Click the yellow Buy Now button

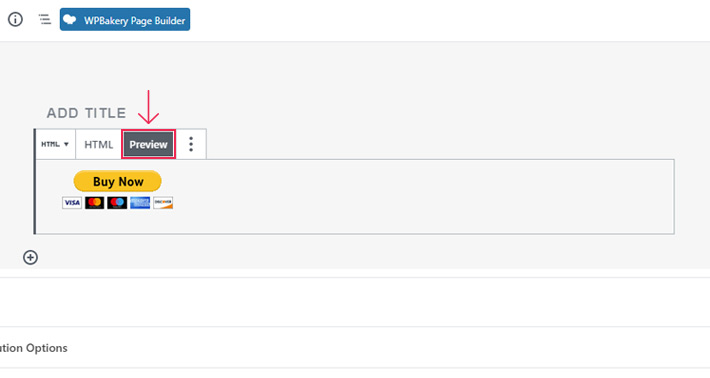(x=118, y=181)
